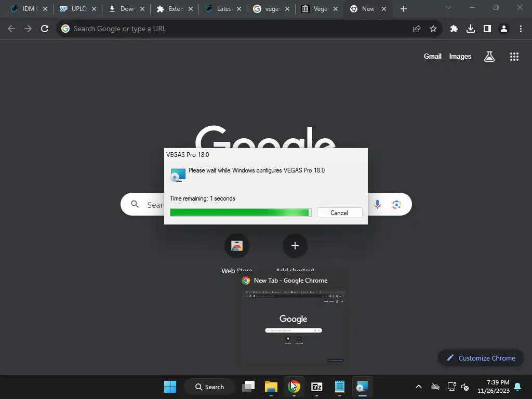Open network status tray icon
This screenshot has height=399, width=532.
click(451, 387)
